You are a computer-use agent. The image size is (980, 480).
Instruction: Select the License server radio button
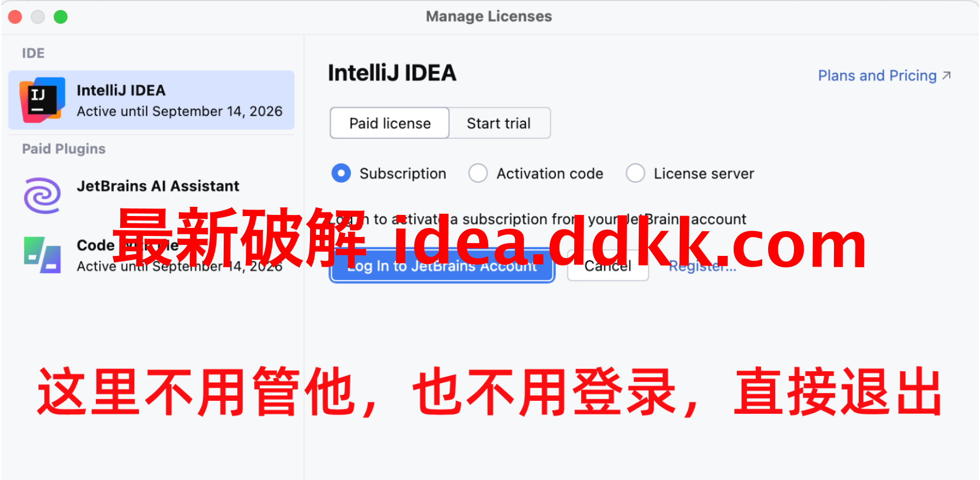click(636, 173)
